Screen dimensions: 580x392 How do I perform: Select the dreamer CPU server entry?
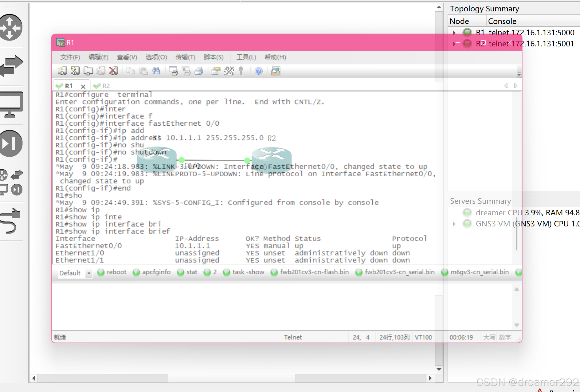[x=521, y=213]
